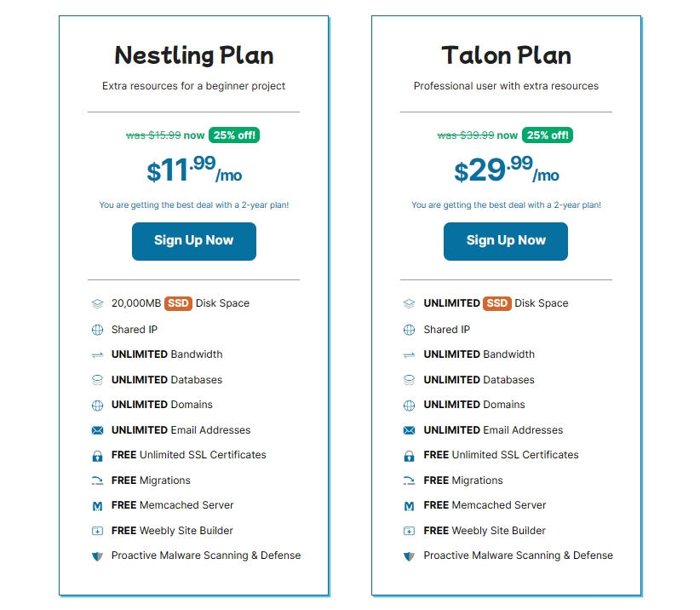Screen dimensions: 700x610
Task: Sign up for the Nestling Plan
Action: pos(194,241)
